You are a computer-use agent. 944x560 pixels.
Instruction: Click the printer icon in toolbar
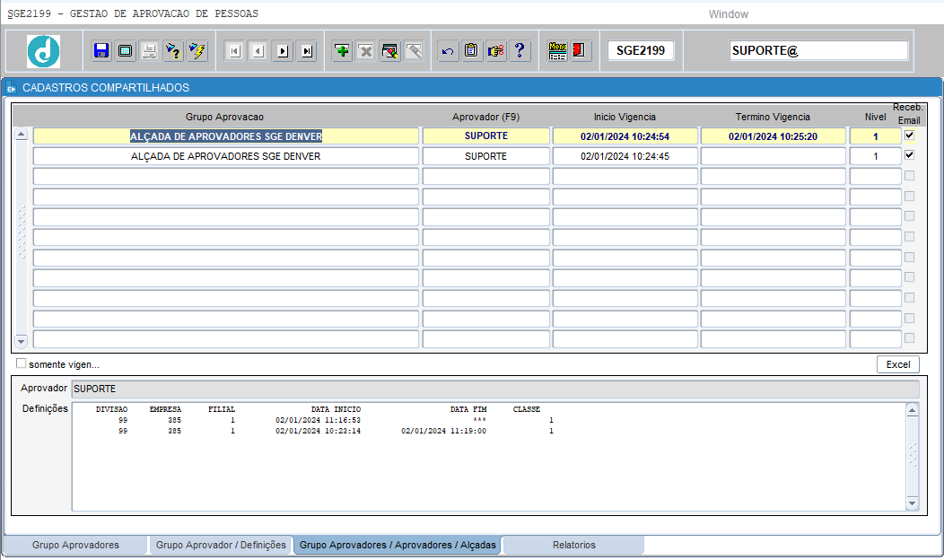[x=149, y=50]
